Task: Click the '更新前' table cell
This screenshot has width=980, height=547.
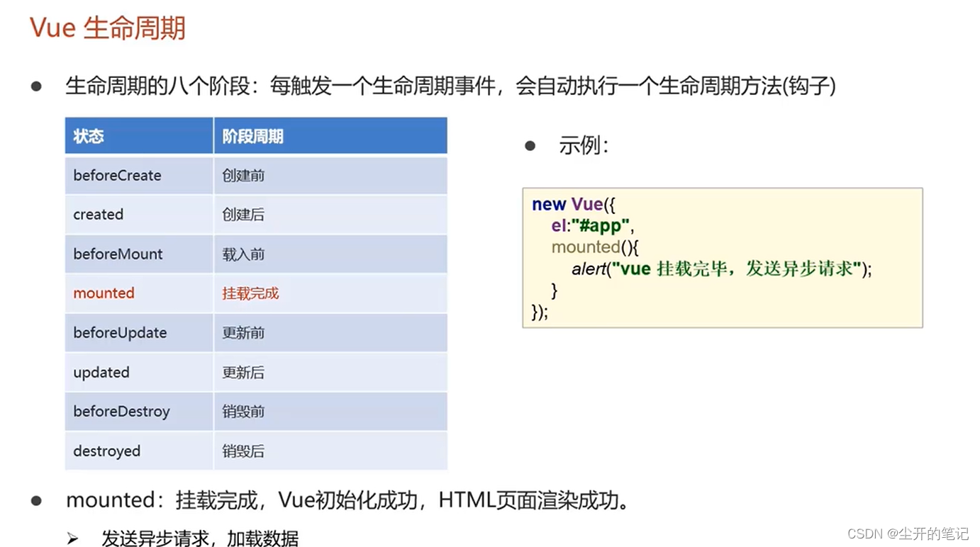Action: click(330, 333)
